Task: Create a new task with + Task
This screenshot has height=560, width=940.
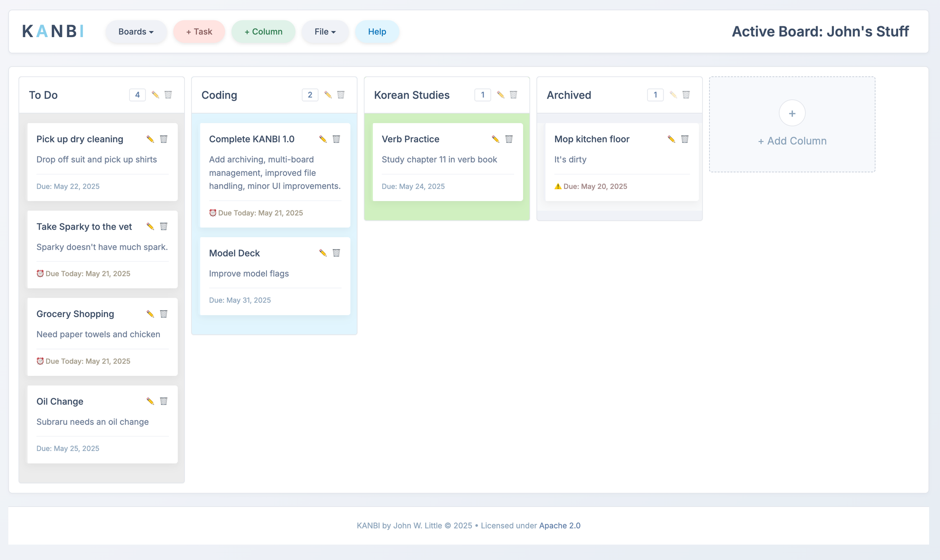Action: (199, 31)
